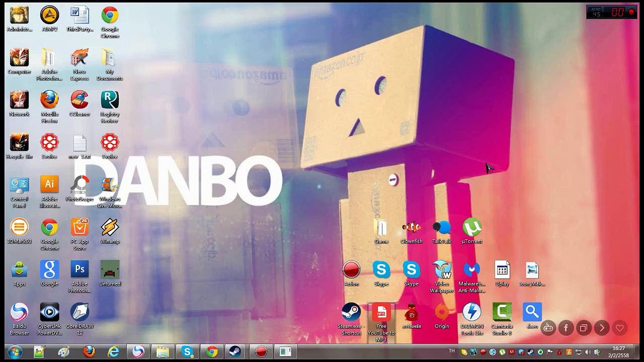Launch Origin from the desktop
Viewport: 644px width, 362px height.
(442, 316)
